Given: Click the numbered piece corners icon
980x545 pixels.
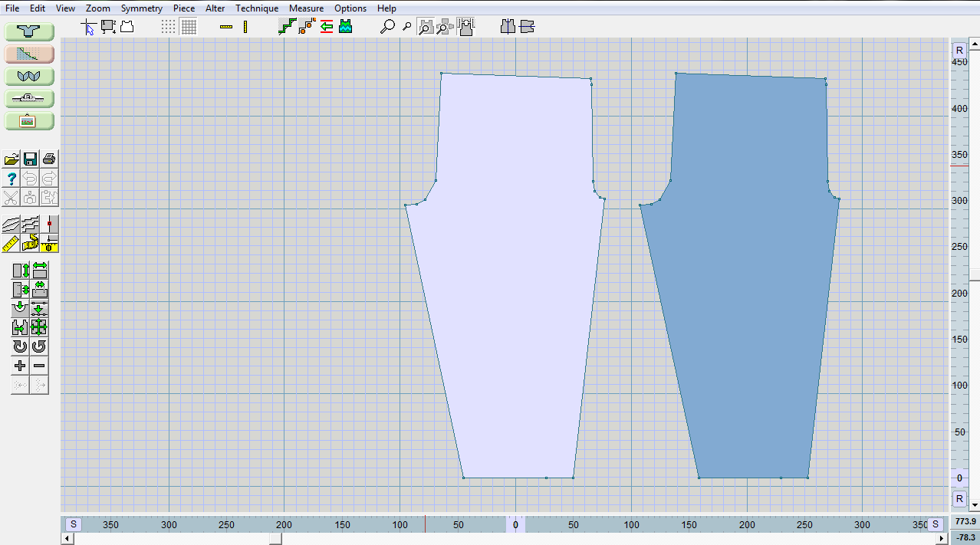Looking at the screenshot, I should (x=108, y=27).
